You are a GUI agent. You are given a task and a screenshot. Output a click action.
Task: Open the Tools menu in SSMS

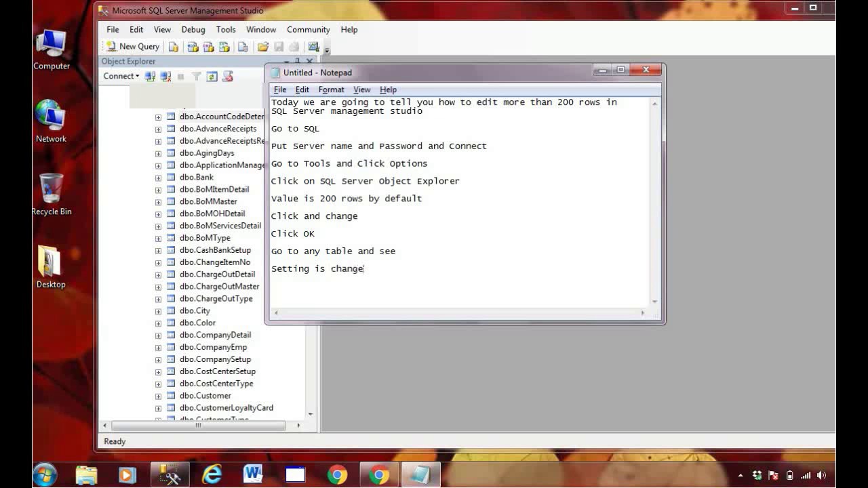click(226, 30)
